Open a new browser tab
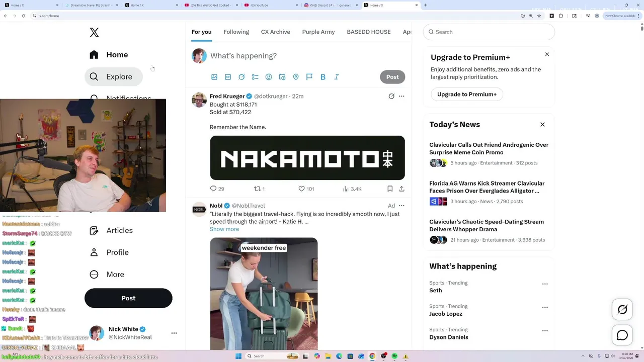Image resolution: width=644 pixels, height=362 pixels. pos(426,5)
